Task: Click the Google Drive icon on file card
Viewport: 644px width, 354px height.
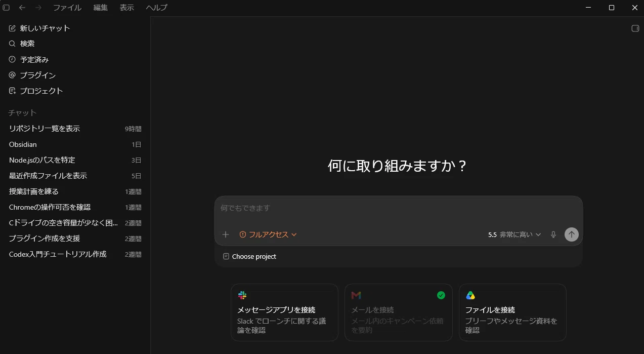Action: [470, 295]
